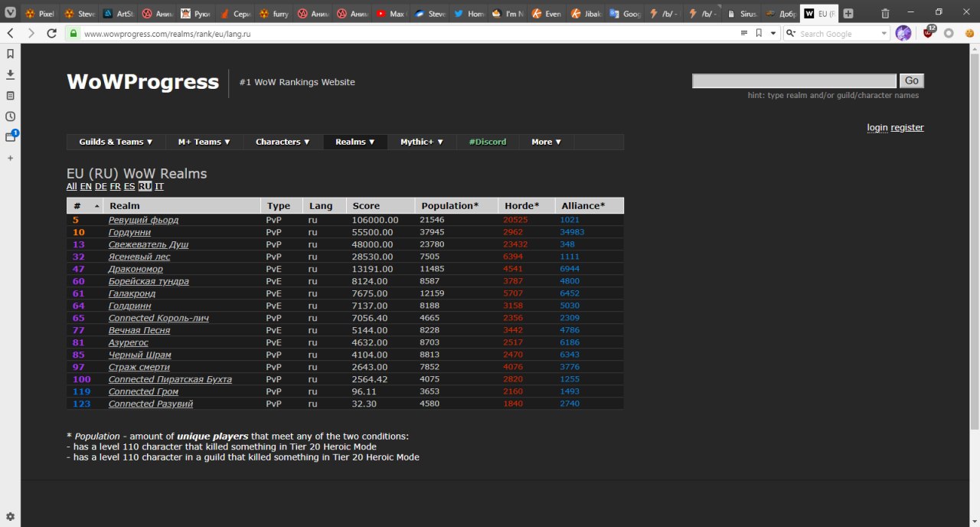Viewport: 980px width, 527px height.
Task: Open the login link
Action: click(877, 128)
